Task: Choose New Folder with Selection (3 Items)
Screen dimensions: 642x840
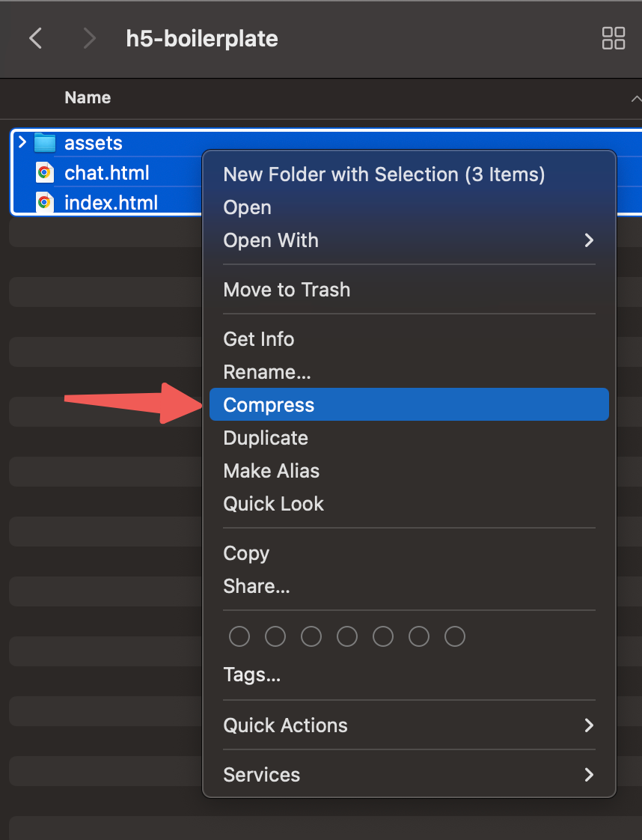Action: pyautogui.click(x=384, y=174)
